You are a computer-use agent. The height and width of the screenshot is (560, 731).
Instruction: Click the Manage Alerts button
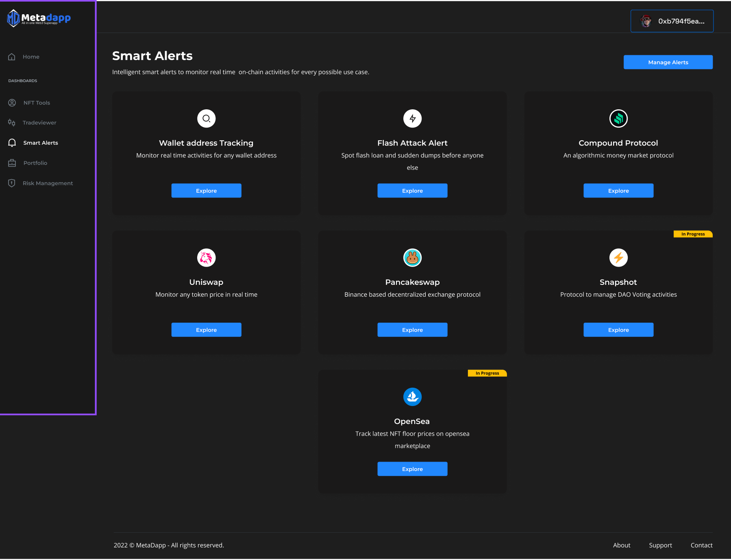668,62
